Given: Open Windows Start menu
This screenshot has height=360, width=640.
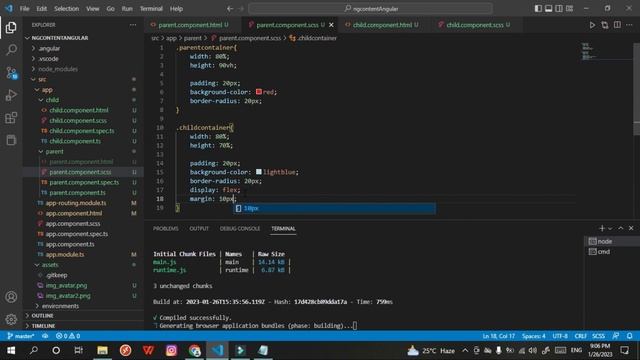Looking at the screenshot, I should (11, 350).
